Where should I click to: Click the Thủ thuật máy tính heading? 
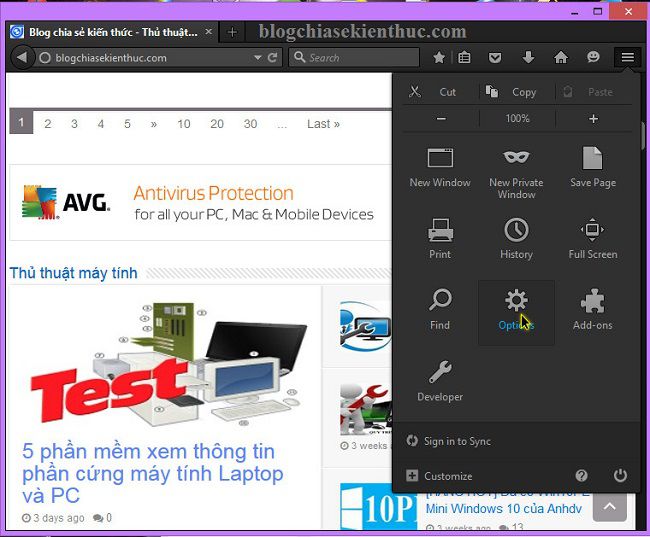point(73,273)
